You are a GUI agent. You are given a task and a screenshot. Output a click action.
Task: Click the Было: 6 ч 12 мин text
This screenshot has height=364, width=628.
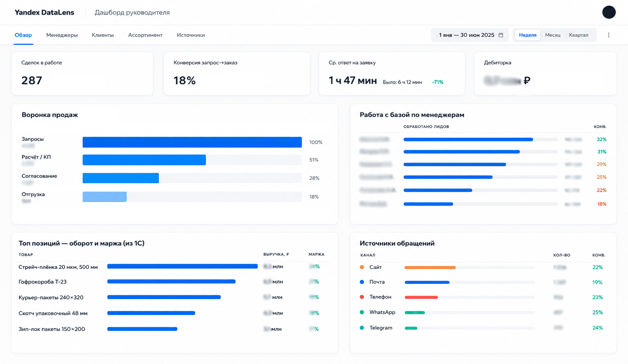coord(402,82)
